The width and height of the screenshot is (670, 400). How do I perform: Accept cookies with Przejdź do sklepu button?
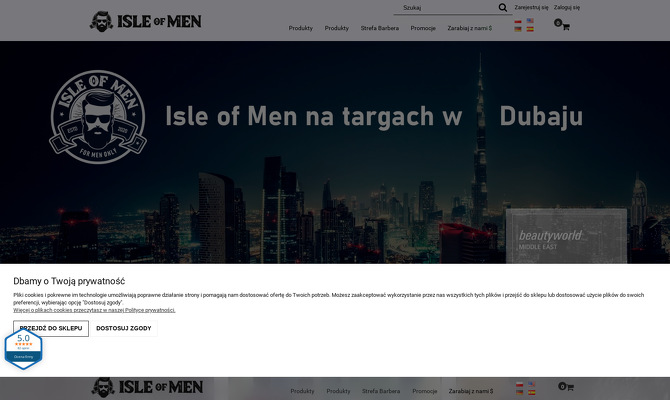[51, 328]
